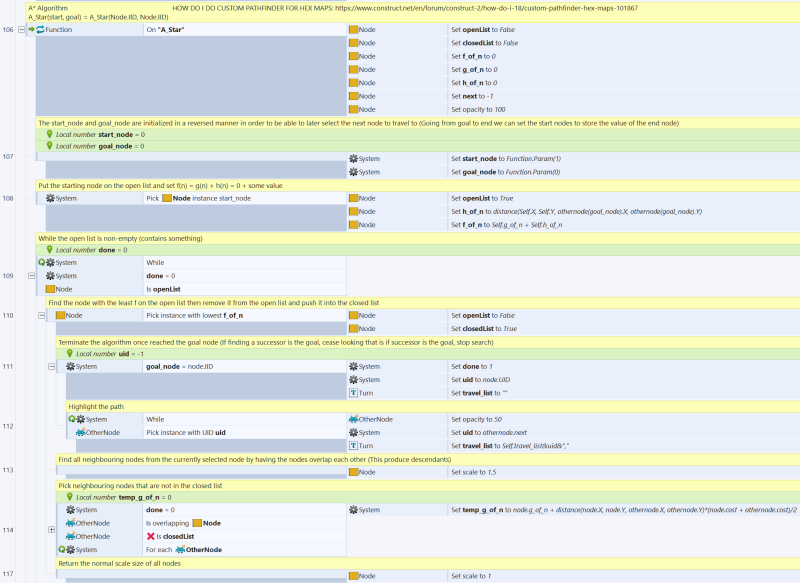The image size is (800, 583).
Task: Expand the collapsed event 114
Action: [52, 529]
